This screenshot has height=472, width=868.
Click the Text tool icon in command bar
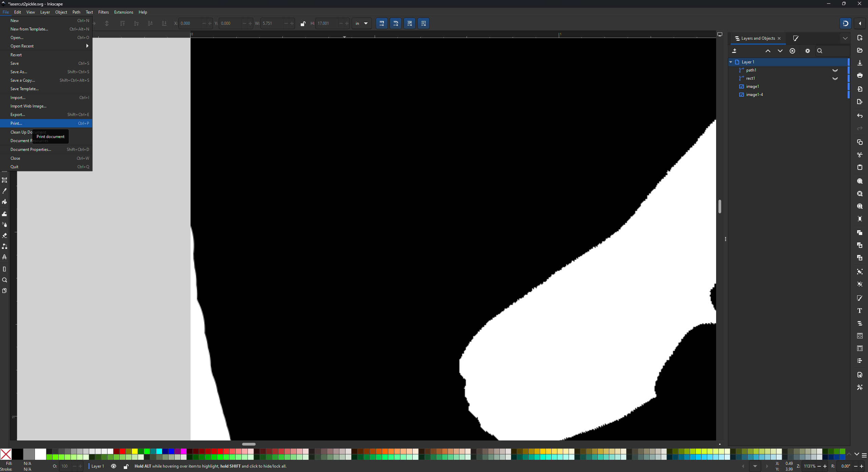click(x=860, y=311)
